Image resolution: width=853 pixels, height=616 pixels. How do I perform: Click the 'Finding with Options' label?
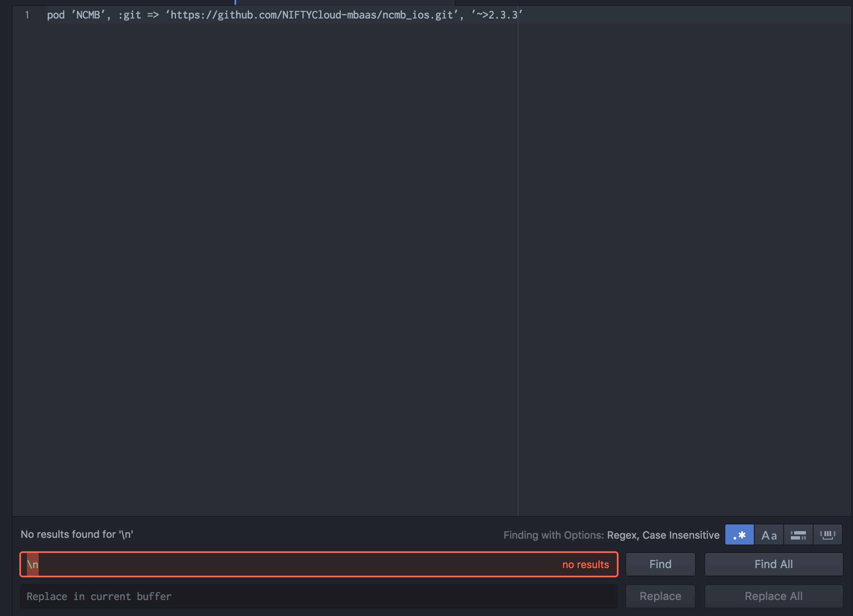coord(553,535)
